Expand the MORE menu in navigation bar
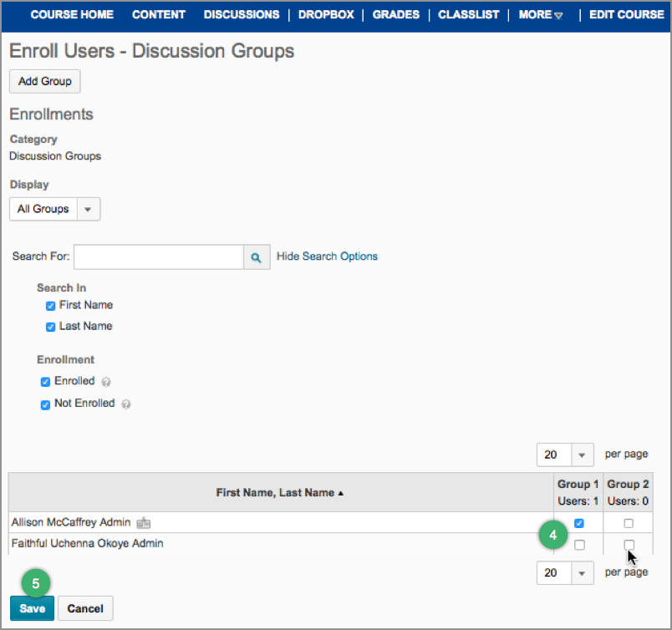This screenshot has height=630, width=672. [541, 15]
